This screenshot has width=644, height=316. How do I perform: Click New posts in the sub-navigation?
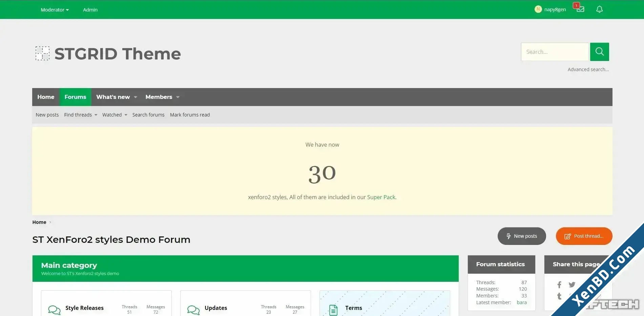click(x=47, y=115)
